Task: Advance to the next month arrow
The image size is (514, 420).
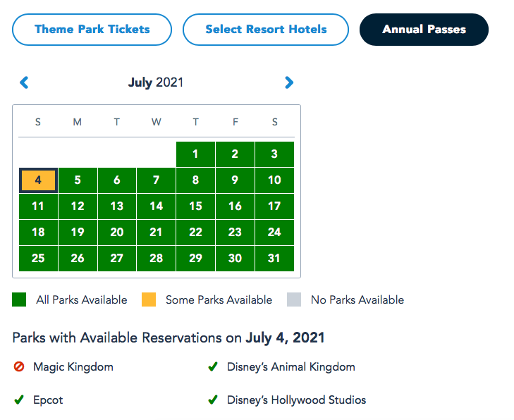Action: (x=289, y=82)
